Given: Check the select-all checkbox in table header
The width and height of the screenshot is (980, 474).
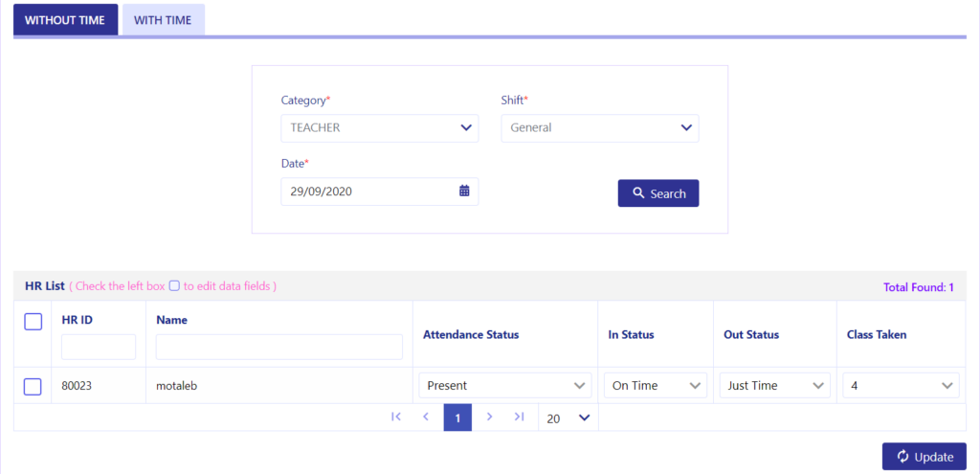Looking at the screenshot, I should 33,322.
